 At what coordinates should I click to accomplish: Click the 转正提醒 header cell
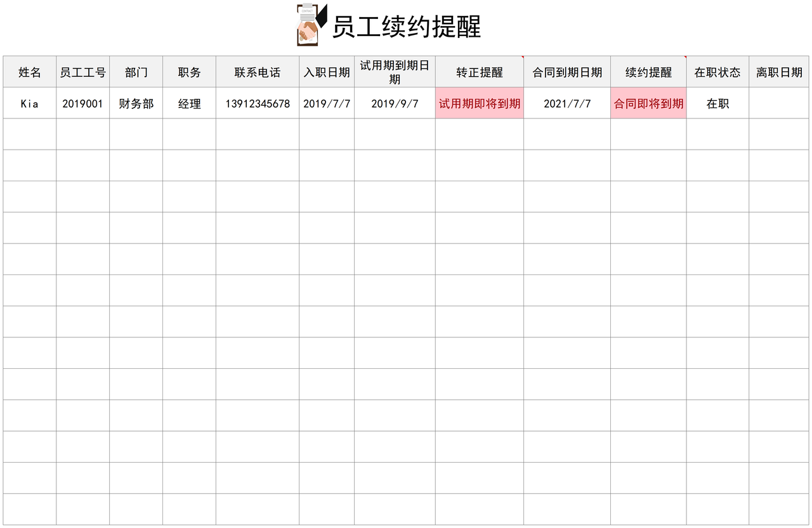click(479, 72)
